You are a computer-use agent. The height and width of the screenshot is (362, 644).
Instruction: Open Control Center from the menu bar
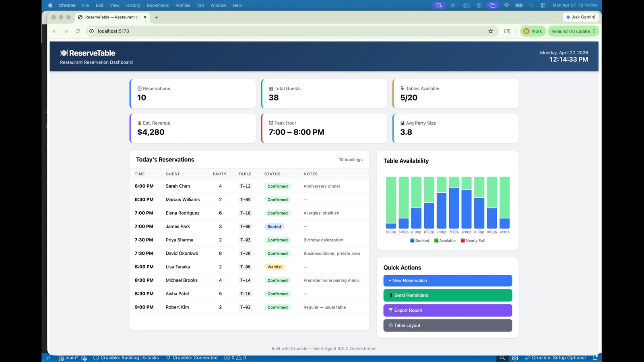coord(543,5)
